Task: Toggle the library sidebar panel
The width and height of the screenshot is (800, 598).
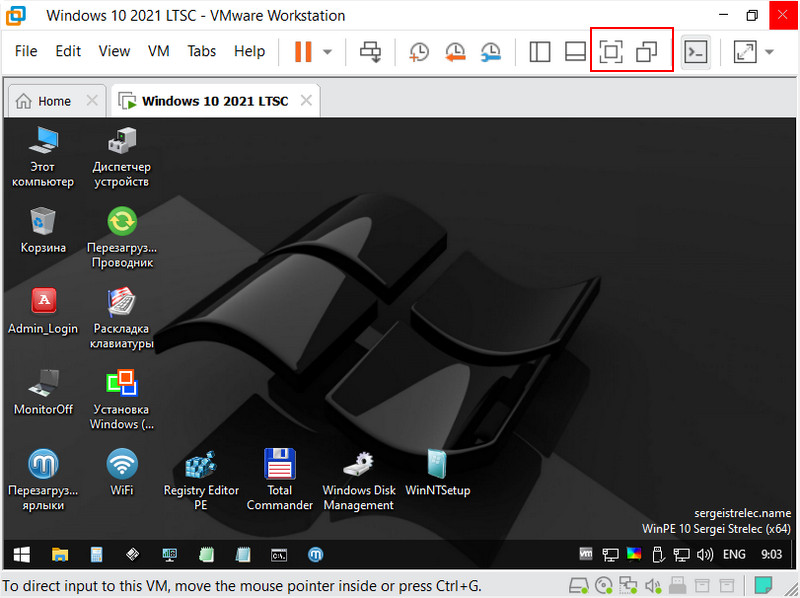Action: point(540,52)
